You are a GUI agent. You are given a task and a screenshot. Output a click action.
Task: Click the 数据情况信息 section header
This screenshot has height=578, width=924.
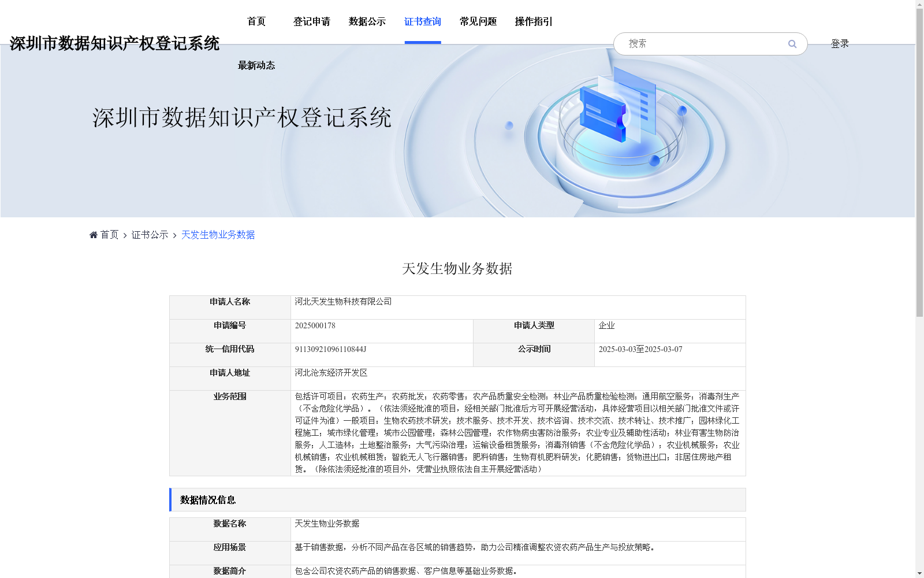[458, 500]
